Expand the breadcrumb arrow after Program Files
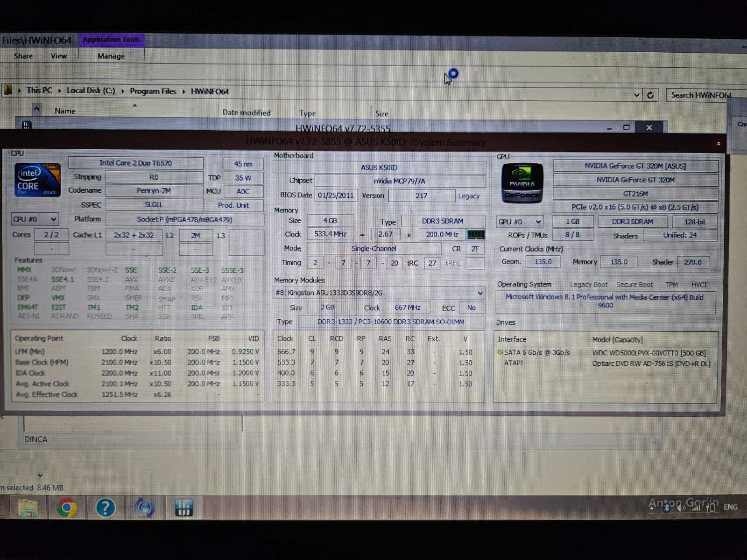Image resolution: width=747 pixels, height=560 pixels. click(x=183, y=91)
